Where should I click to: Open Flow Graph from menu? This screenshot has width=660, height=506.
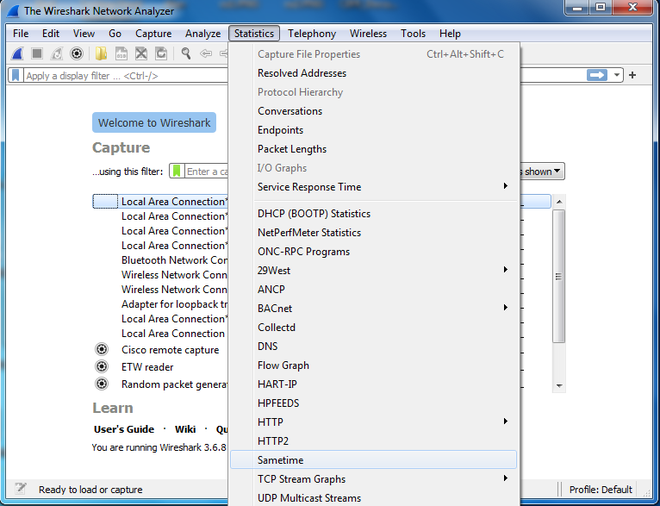point(373,365)
